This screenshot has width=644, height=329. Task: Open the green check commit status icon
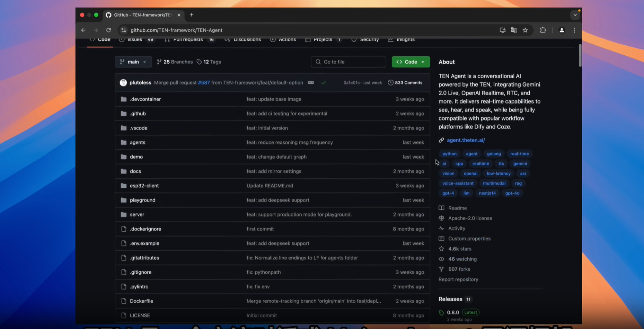[323, 83]
